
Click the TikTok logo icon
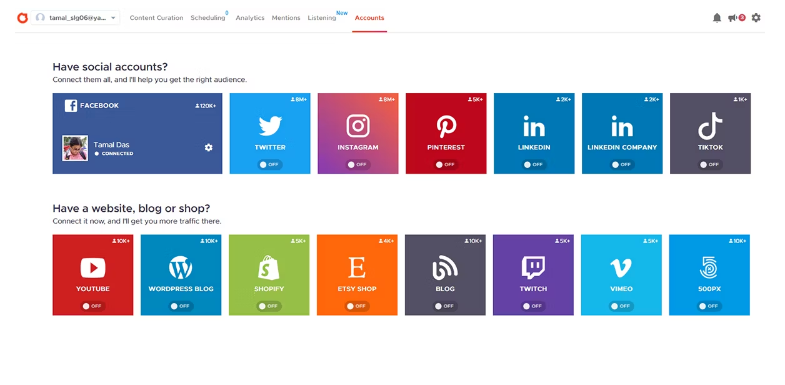click(x=710, y=126)
